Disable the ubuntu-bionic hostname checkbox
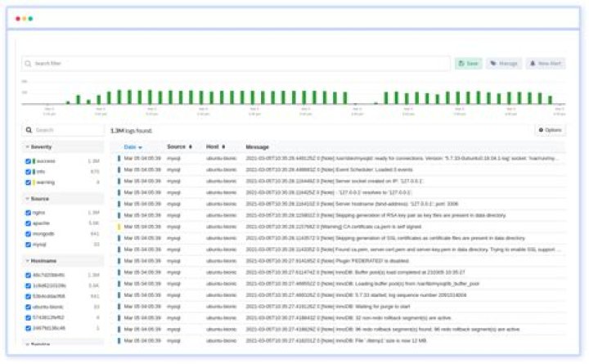 (29, 307)
